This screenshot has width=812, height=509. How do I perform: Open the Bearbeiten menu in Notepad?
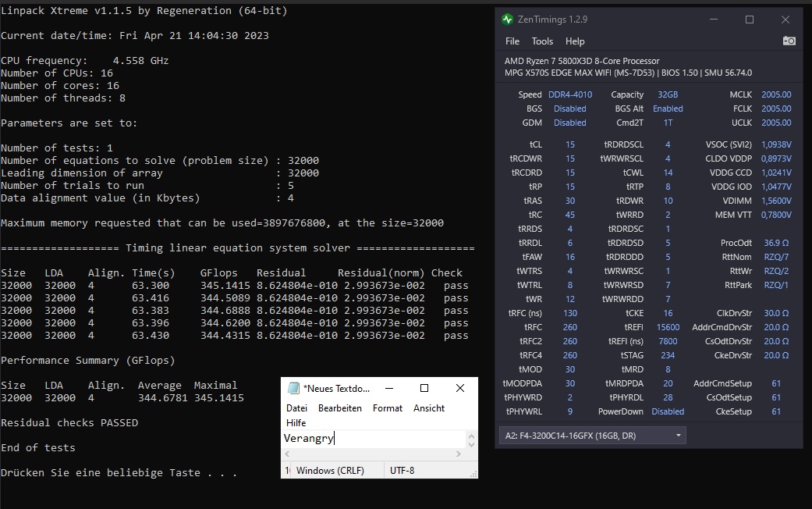click(x=340, y=408)
